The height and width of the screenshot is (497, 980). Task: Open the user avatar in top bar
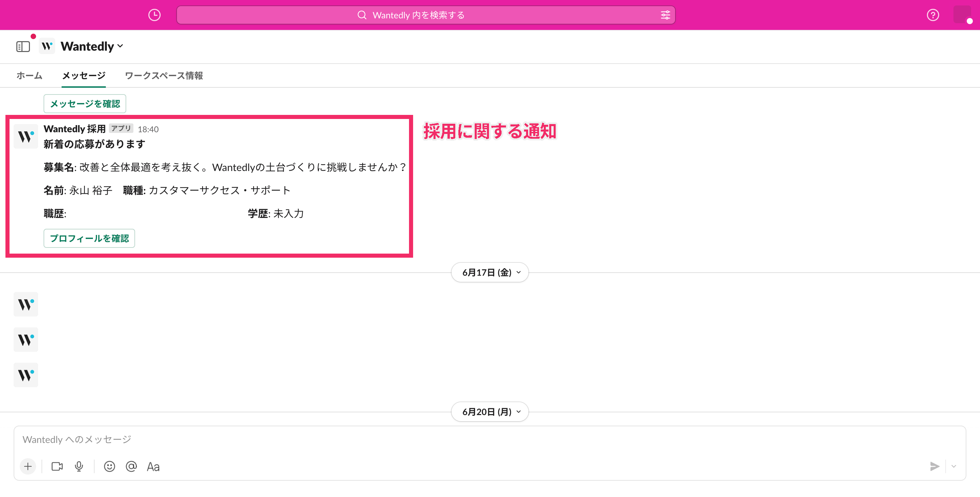962,15
